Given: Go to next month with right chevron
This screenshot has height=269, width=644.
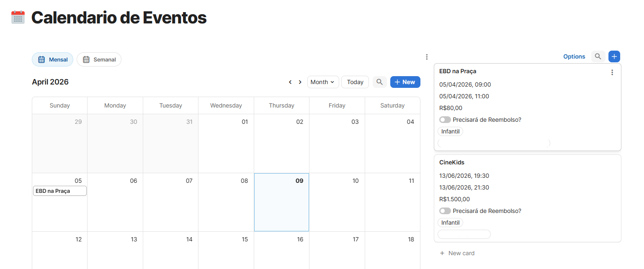Looking at the screenshot, I should [300, 82].
